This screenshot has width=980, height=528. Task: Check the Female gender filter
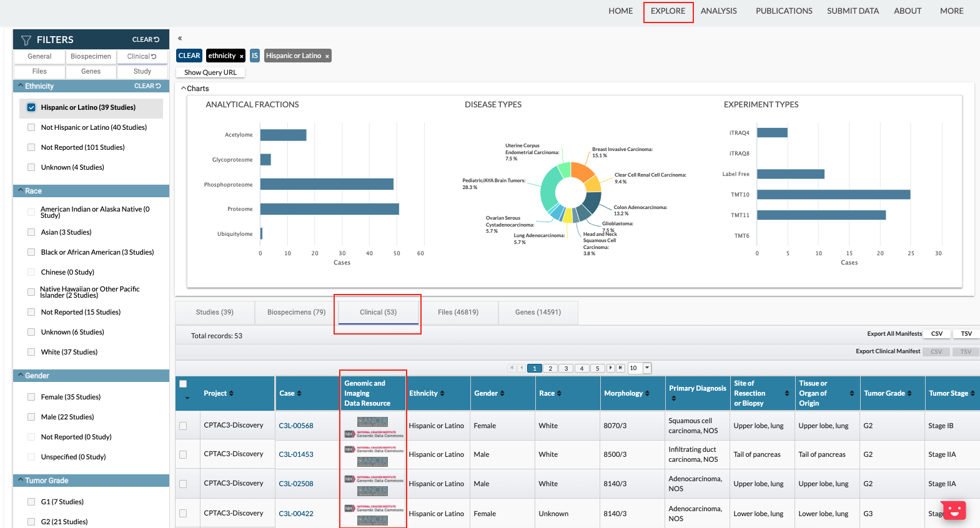coord(31,397)
